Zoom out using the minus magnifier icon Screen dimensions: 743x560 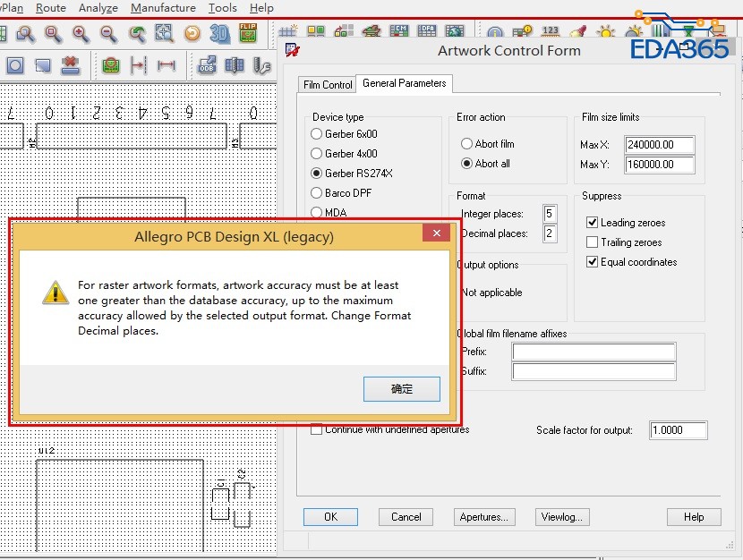point(108,33)
